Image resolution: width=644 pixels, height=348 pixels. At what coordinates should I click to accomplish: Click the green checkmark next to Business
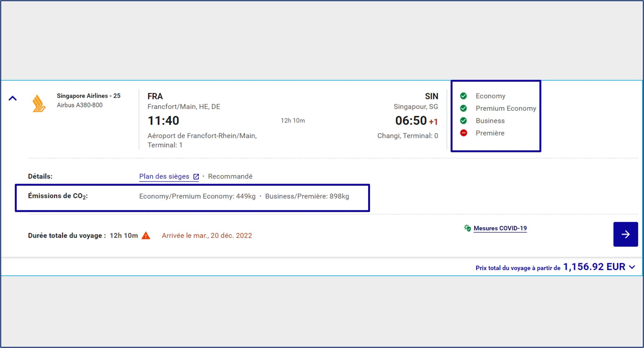coord(463,121)
